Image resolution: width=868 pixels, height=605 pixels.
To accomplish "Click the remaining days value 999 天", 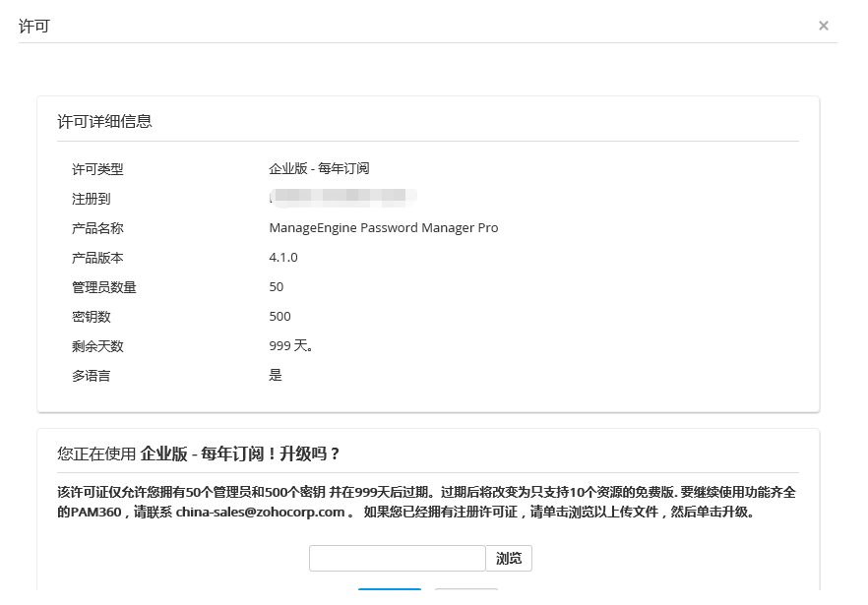I will (291, 346).
